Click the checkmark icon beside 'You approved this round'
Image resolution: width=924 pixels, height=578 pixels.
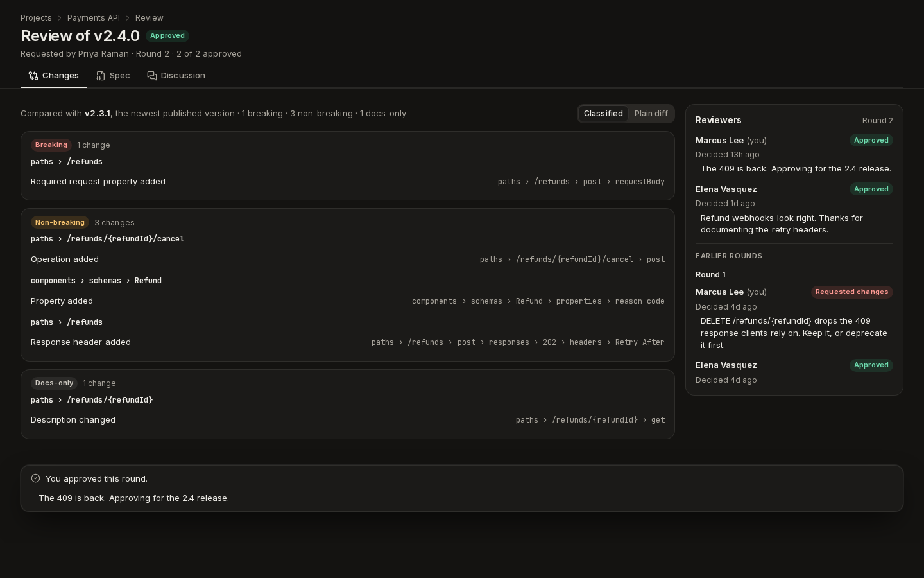pos(35,478)
